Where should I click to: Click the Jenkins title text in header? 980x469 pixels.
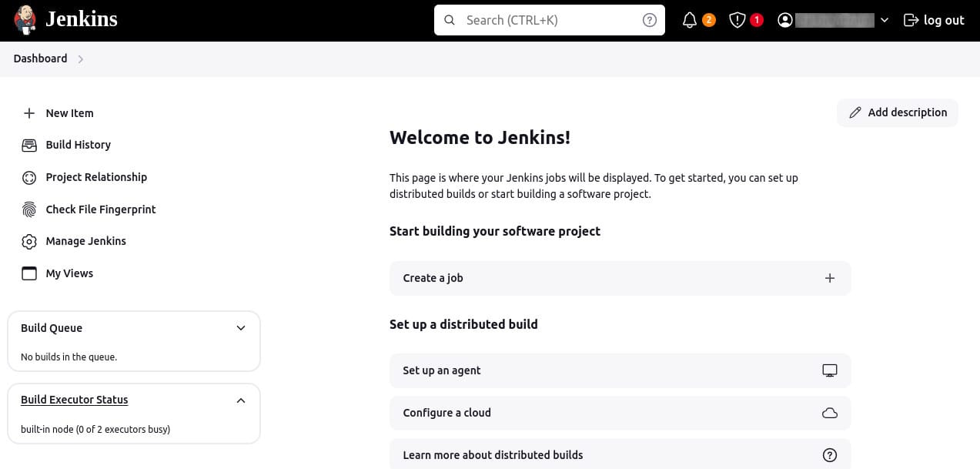click(82, 19)
